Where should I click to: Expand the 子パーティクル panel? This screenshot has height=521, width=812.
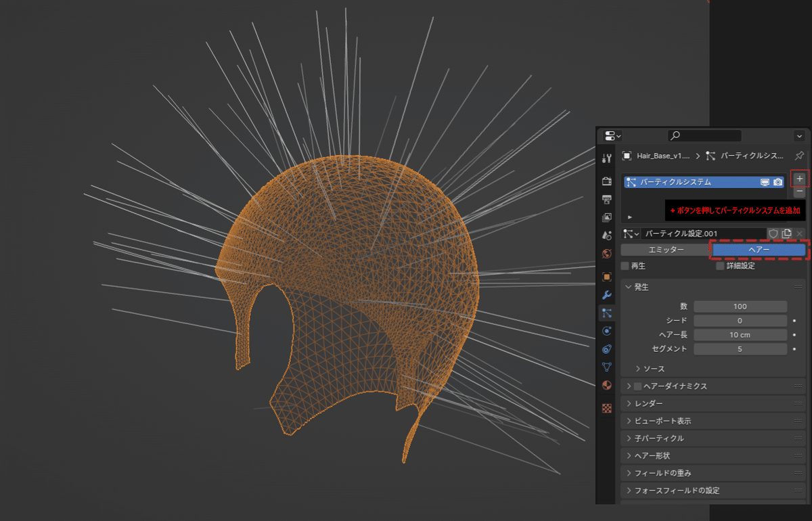(x=628, y=438)
